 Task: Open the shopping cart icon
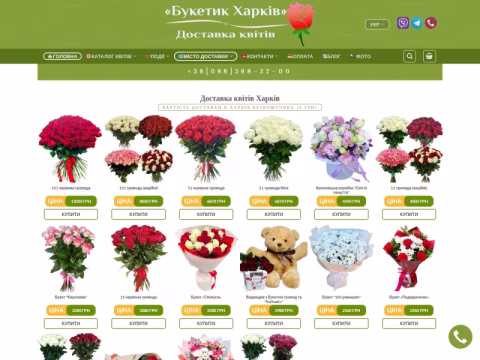tap(429, 56)
